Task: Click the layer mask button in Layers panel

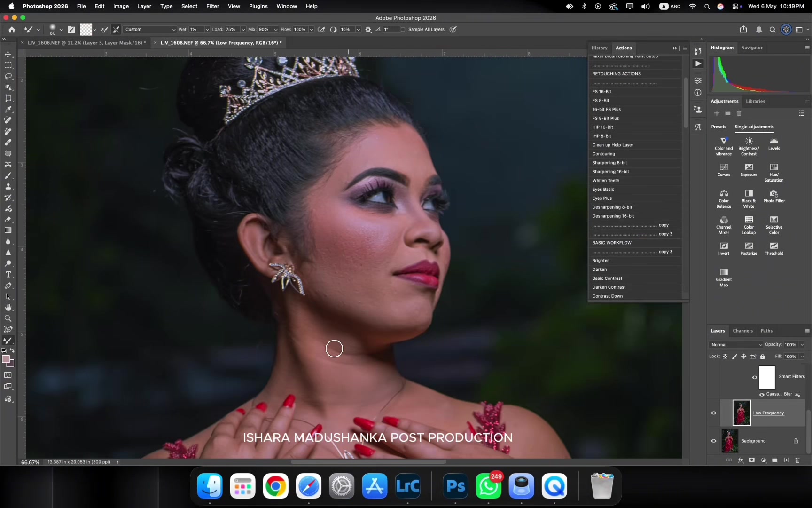Action: 751,460
